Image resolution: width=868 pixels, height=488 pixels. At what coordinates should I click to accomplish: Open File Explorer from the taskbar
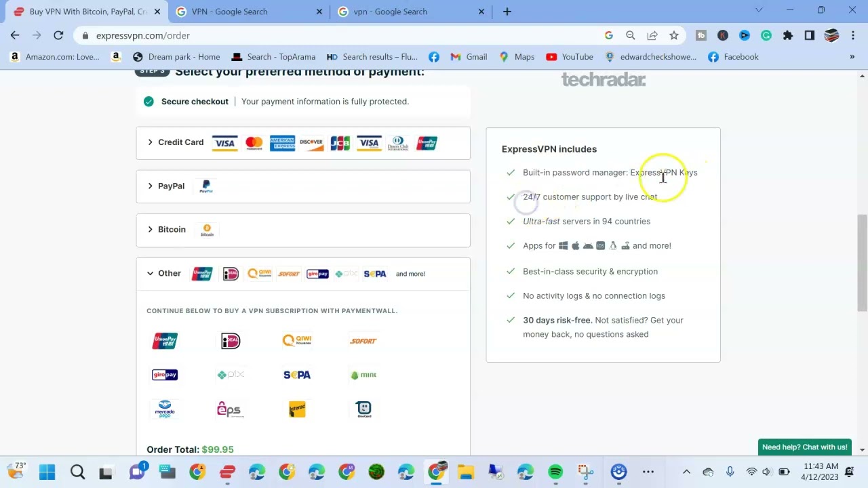point(466,472)
